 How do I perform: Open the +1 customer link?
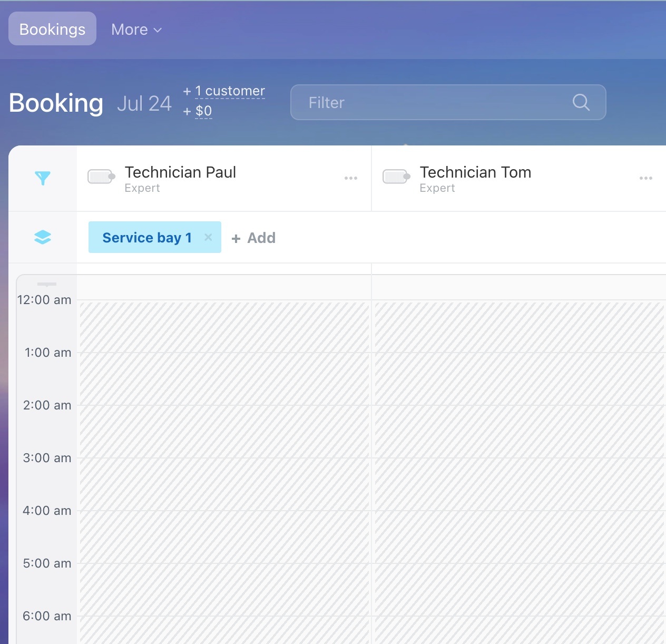[229, 91]
